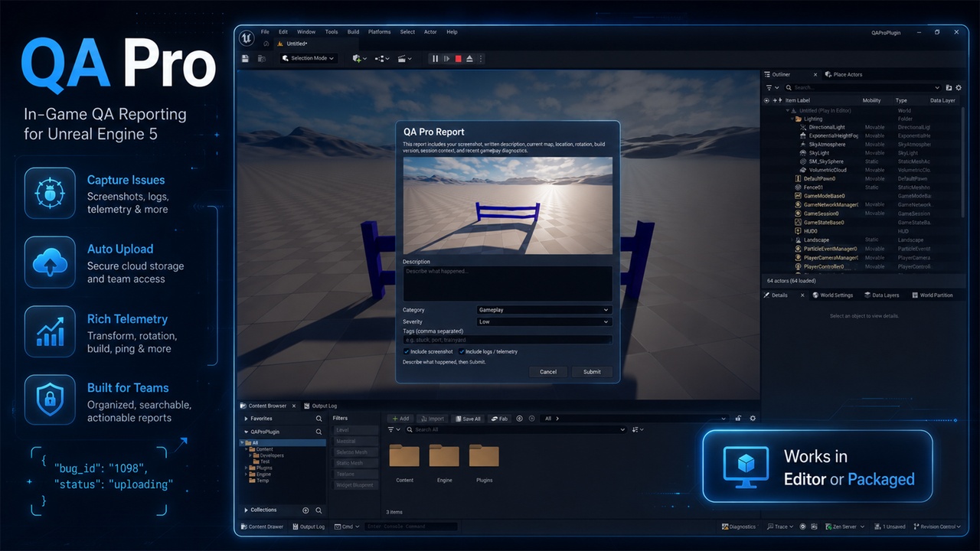Toggle the Widget Blueprint filter

pos(356,485)
